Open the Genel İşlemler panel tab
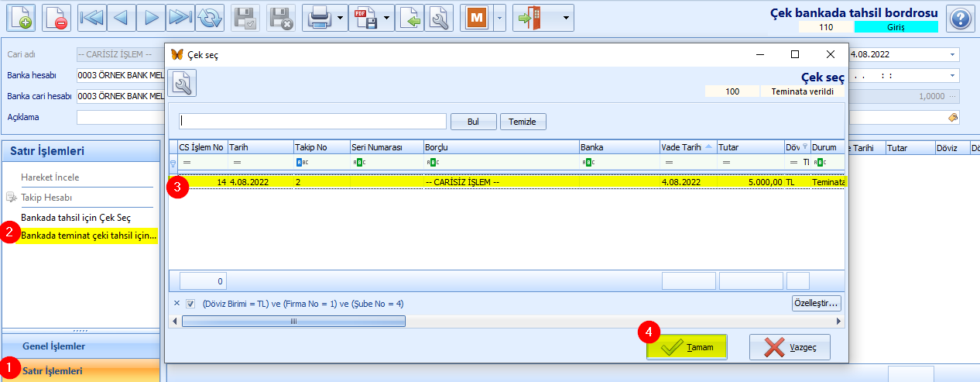Screen dimensions: 980x382 pos(81,346)
